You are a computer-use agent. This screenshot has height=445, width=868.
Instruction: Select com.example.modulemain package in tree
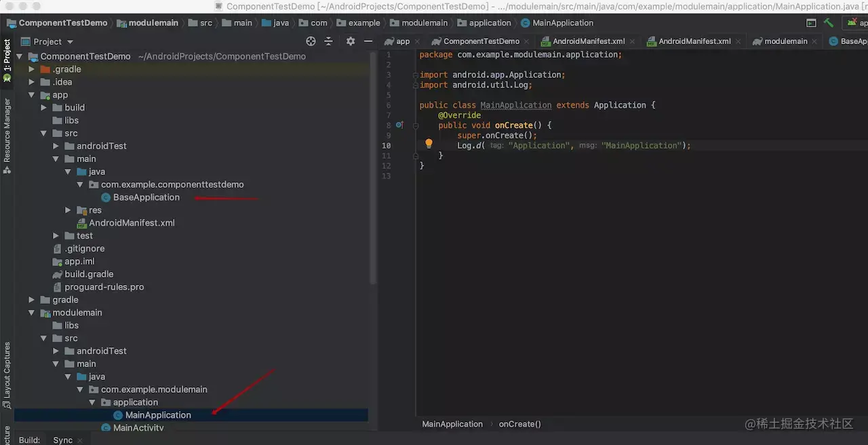click(154, 389)
